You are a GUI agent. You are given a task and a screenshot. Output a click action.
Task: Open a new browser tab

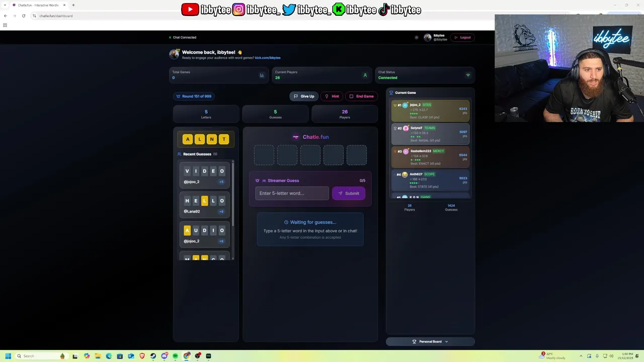(73, 5)
